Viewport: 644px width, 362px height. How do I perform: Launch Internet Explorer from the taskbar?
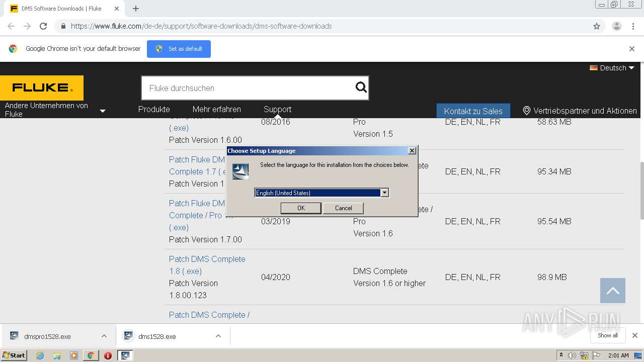click(40, 355)
